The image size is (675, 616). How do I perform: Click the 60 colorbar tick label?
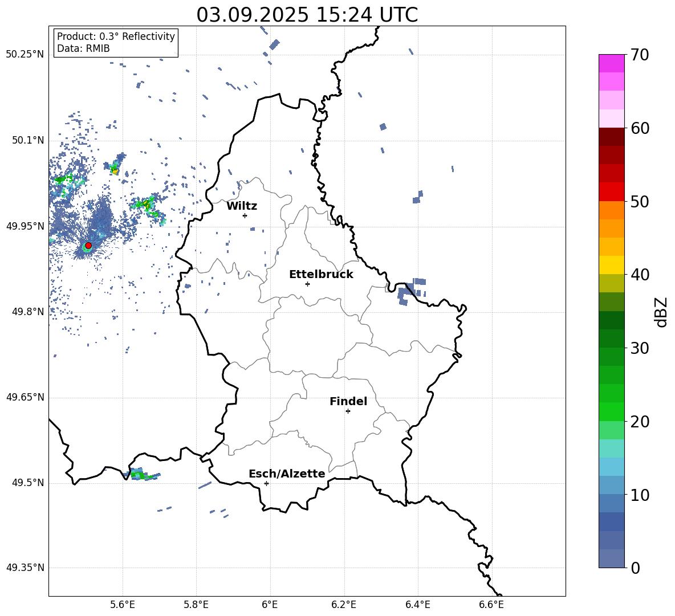coord(640,128)
